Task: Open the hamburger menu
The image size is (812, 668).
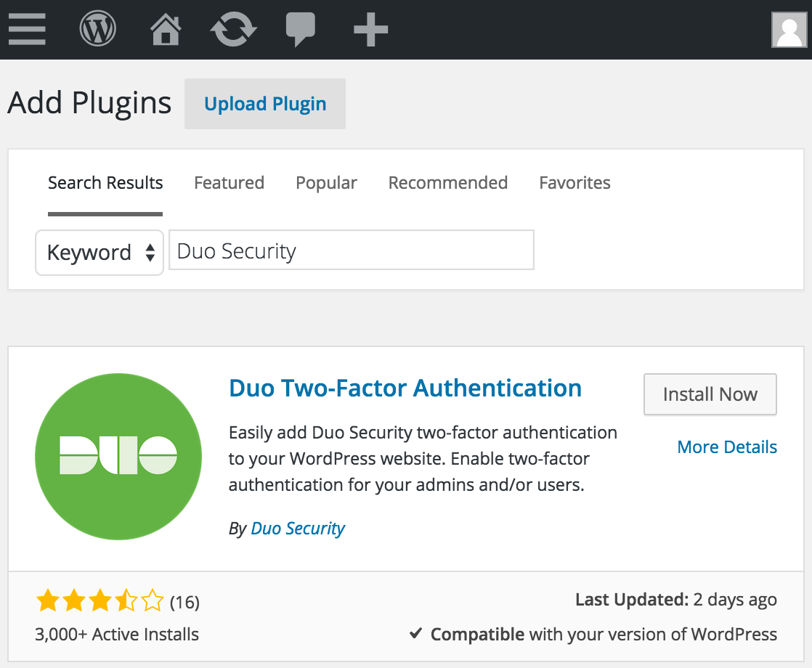Action: coord(27,30)
